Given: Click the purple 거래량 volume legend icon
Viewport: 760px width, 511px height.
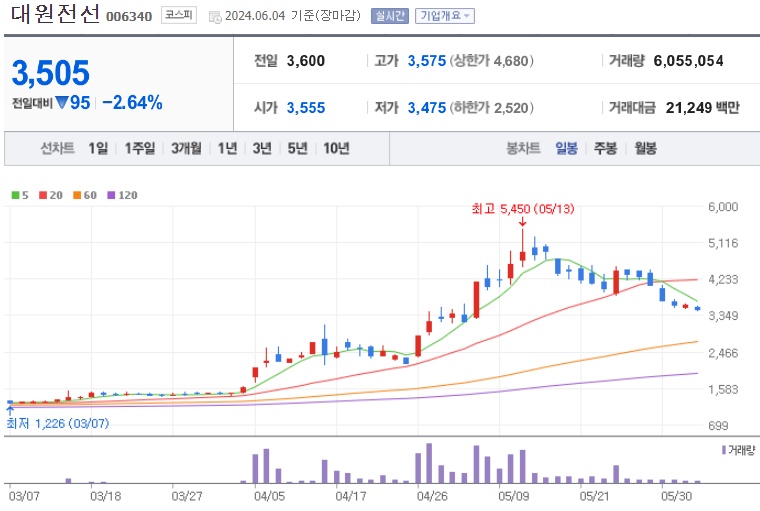Looking at the screenshot, I should click(x=724, y=450).
